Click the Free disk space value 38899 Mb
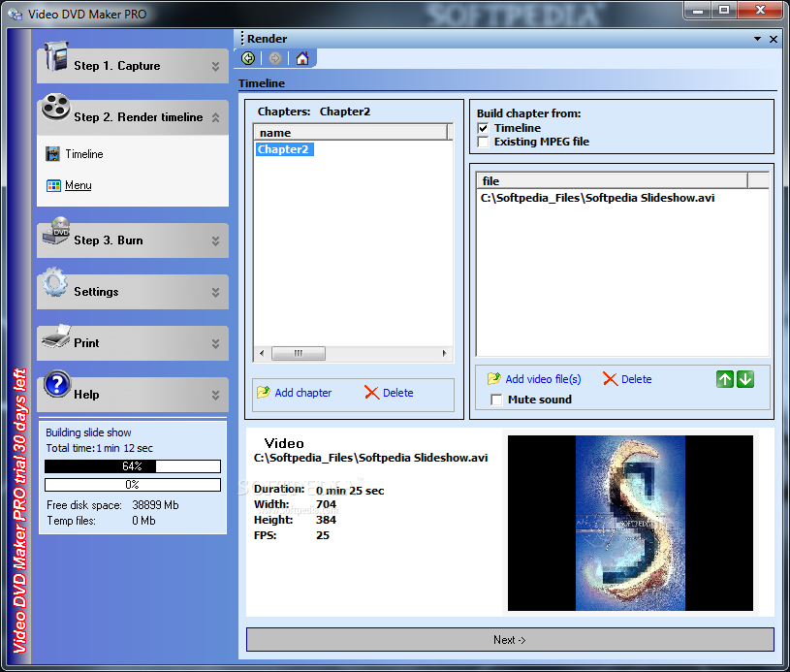Image resolution: width=790 pixels, height=672 pixels. 155,505
